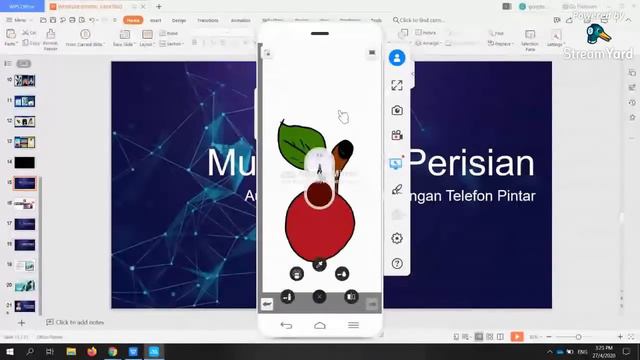640x360 pixels.
Task: Switch to the Home ribbon tab
Action: coord(133,20)
